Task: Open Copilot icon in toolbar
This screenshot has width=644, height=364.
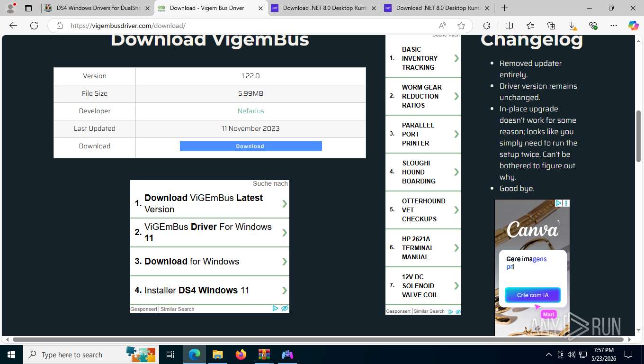Action: click(x=633, y=26)
